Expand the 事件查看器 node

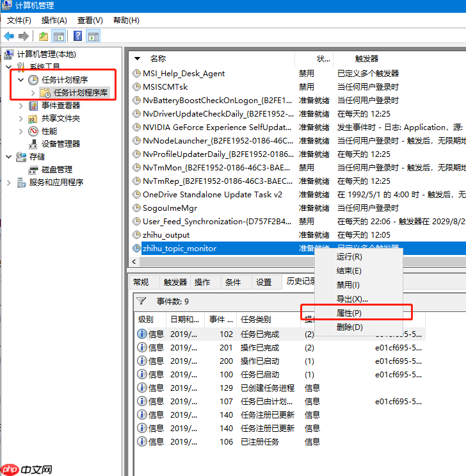[x=21, y=106]
